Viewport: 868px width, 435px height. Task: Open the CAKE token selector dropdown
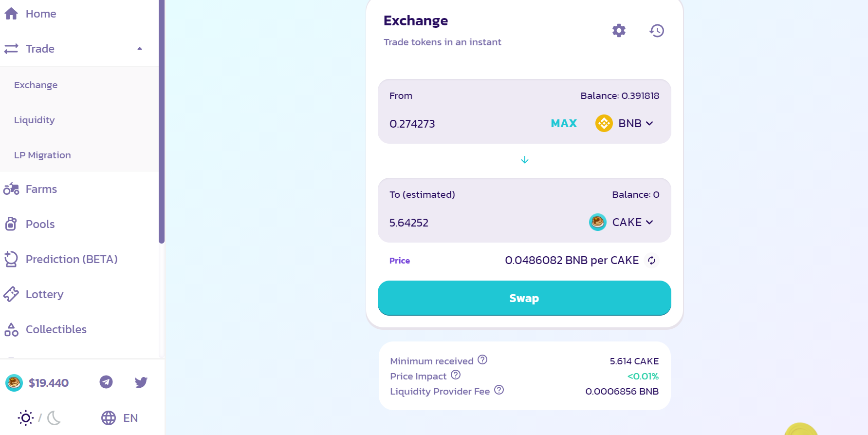pos(622,222)
